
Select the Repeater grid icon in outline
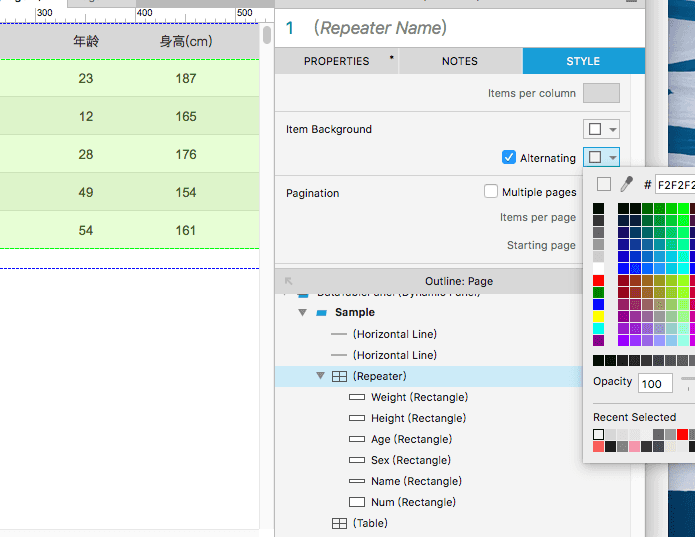point(340,376)
